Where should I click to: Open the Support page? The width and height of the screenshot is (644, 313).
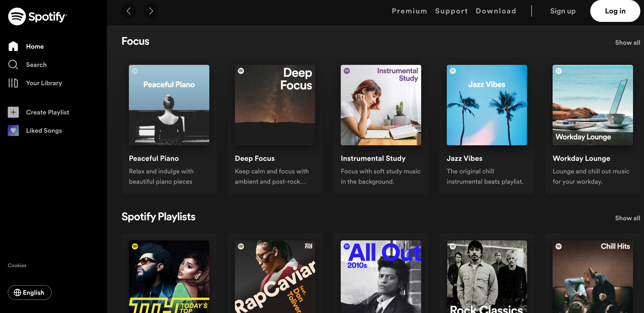pos(451,11)
